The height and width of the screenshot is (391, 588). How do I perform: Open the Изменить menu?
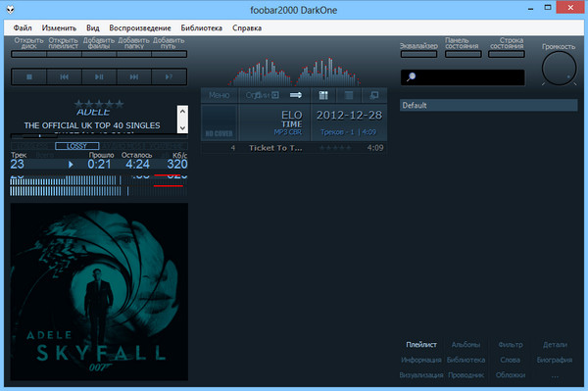(59, 28)
